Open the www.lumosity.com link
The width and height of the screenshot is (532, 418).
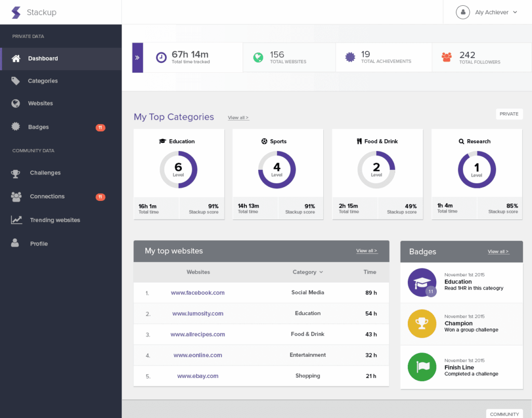pos(198,314)
